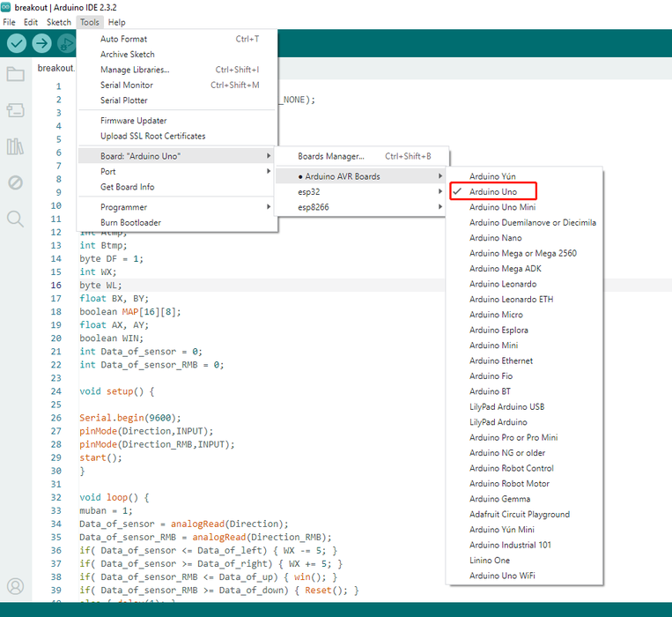Select Arduino Yún board
672x617 pixels.
tap(524, 176)
